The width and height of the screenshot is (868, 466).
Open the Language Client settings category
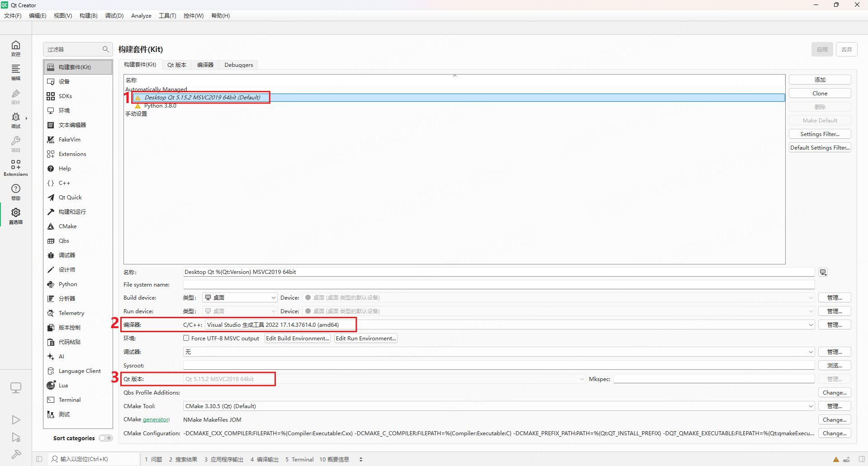tap(78, 371)
